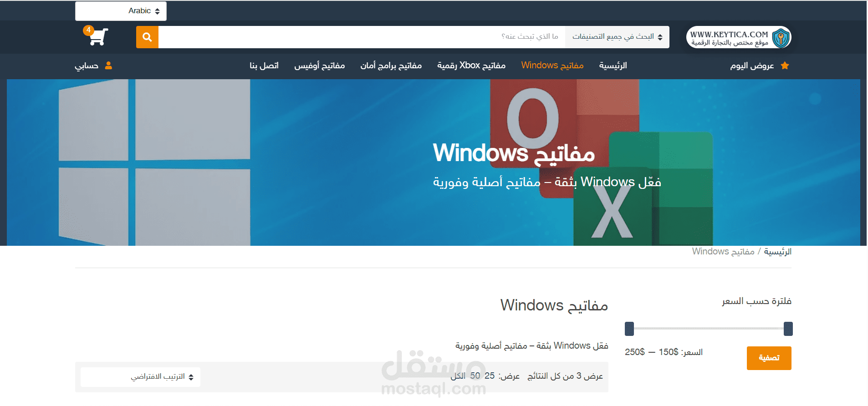This screenshot has height=406, width=868.
Task: Open حسابي account link
Action: pos(87,66)
